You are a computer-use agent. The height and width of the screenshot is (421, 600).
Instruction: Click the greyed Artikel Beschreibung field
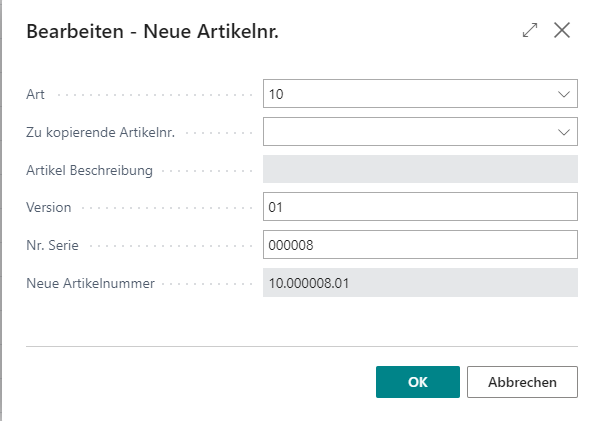(420, 169)
